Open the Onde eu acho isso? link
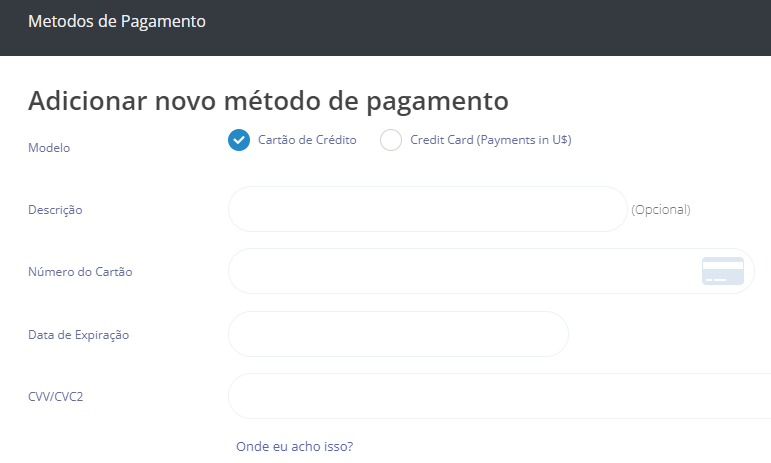This screenshot has width=771, height=463. [295, 446]
